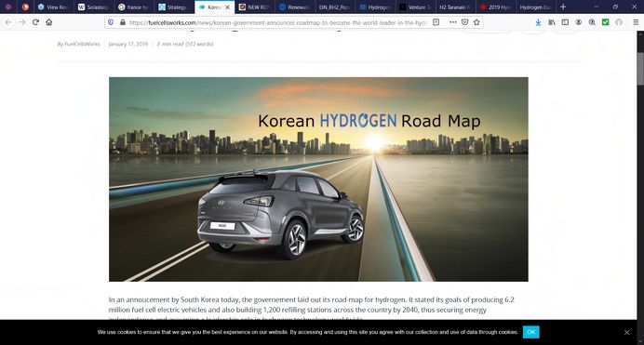Reload the current page
This screenshot has height=345, width=644.
tap(35, 22)
